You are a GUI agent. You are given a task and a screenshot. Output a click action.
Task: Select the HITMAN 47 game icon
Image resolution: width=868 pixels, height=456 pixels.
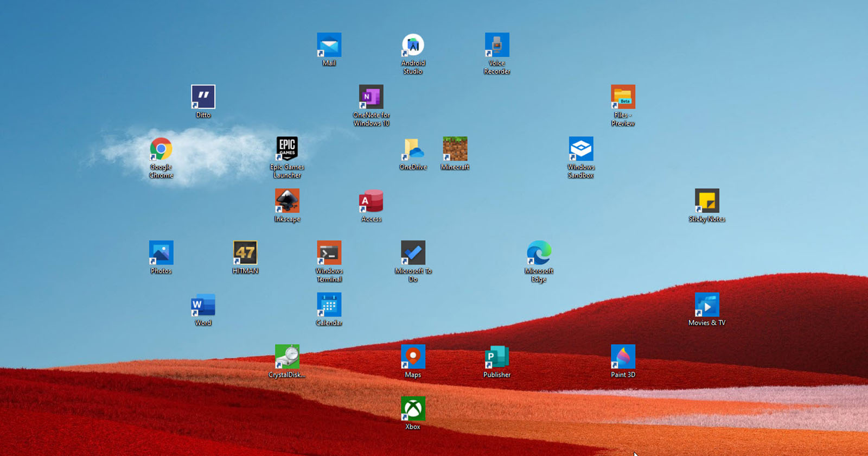click(245, 253)
